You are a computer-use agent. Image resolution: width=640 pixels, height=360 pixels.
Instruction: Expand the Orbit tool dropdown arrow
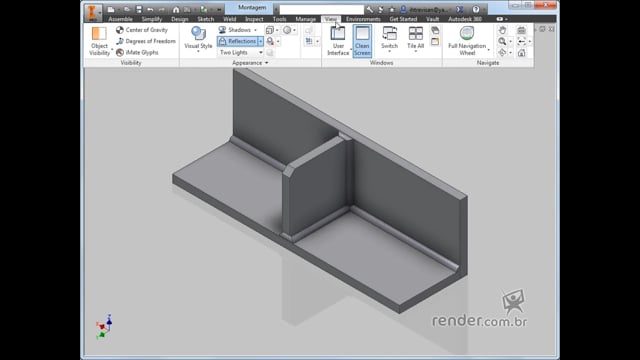pyautogui.click(x=510, y=53)
